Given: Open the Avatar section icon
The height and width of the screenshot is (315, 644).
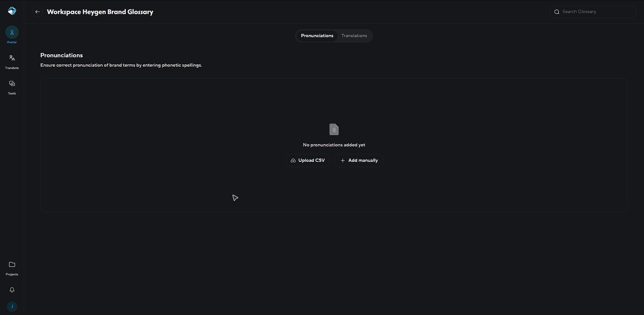Looking at the screenshot, I should point(12,33).
